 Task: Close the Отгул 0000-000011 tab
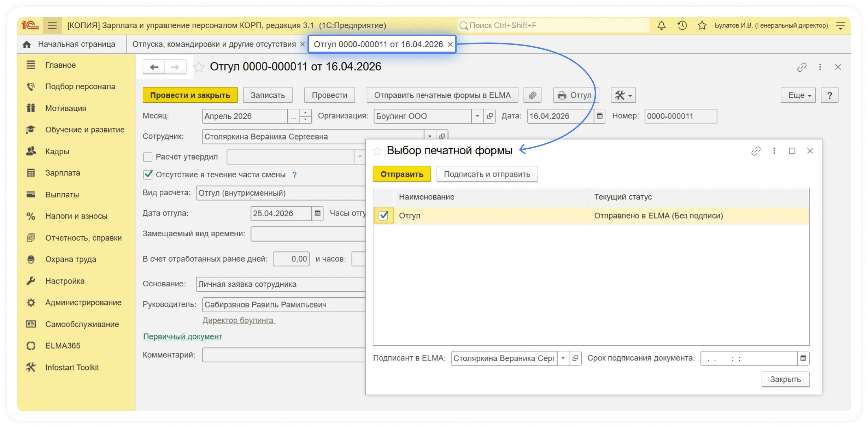point(450,44)
